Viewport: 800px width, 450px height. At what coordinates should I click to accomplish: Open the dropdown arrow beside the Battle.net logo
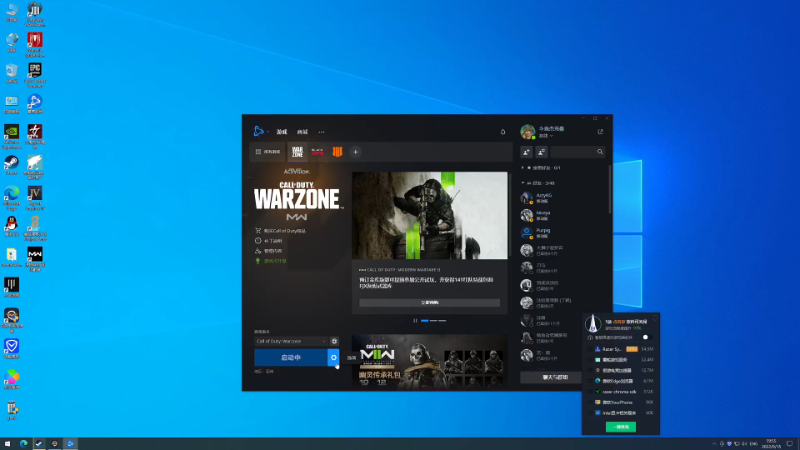(x=268, y=132)
